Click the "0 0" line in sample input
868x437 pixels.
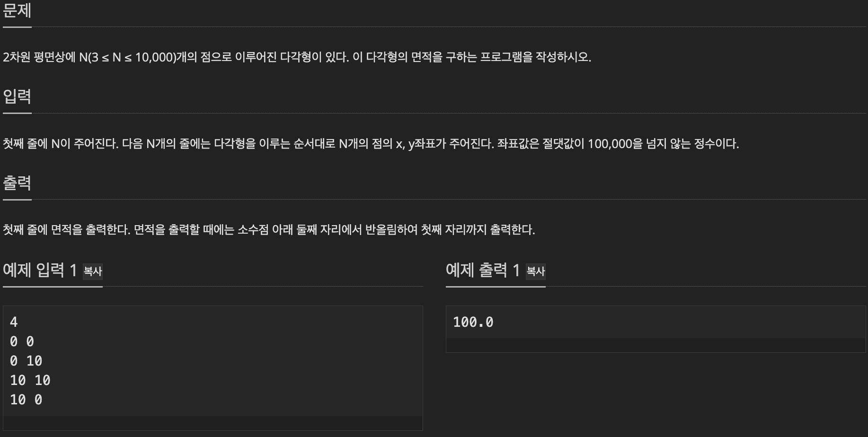coord(22,341)
